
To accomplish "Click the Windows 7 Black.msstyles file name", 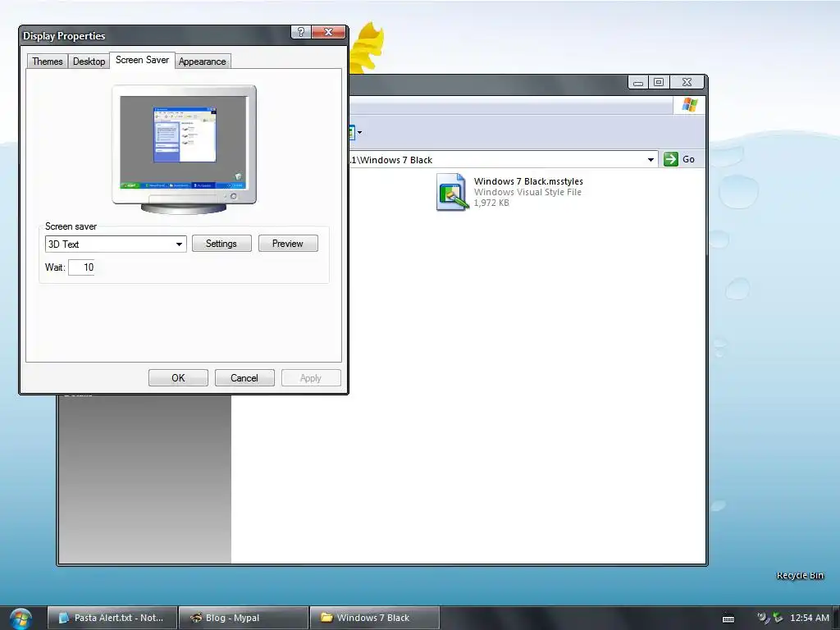I will pos(528,181).
